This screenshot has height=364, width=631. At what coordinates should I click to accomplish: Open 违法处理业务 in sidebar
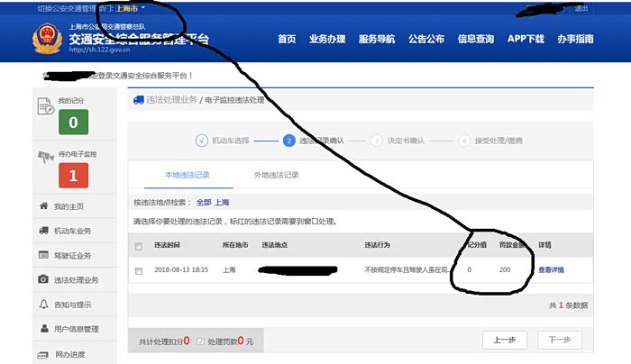tap(76, 280)
